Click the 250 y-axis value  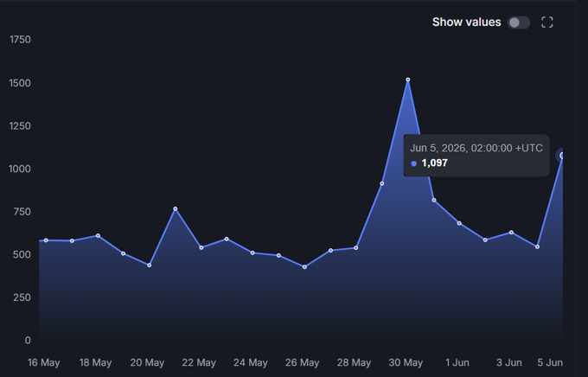tap(22, 297)
